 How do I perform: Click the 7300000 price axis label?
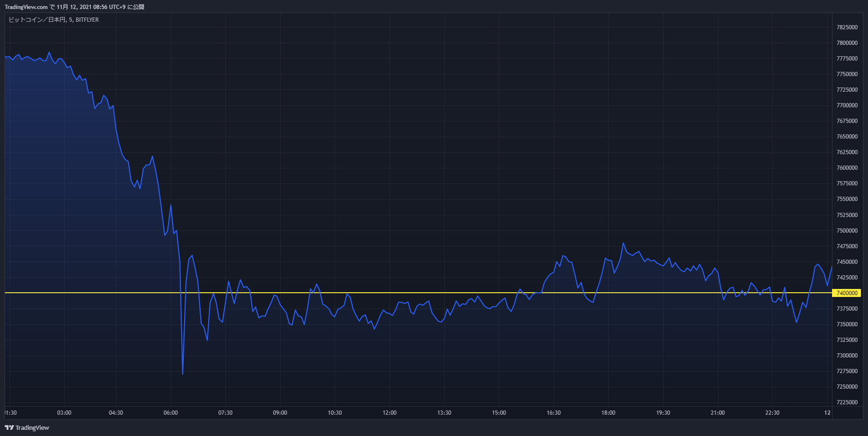click(847, 356)
